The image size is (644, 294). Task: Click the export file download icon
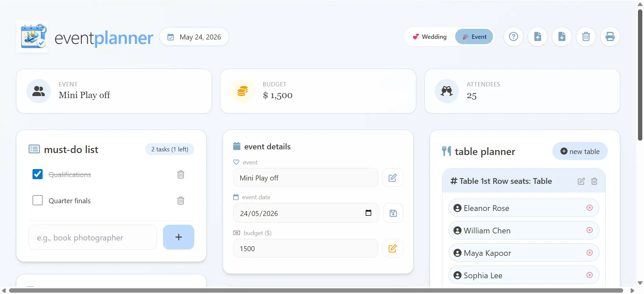point(562,36)
